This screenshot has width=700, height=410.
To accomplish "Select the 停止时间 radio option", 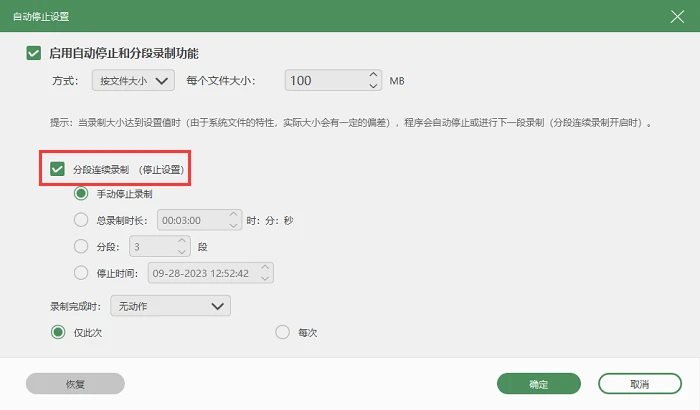I will [81, 272].
